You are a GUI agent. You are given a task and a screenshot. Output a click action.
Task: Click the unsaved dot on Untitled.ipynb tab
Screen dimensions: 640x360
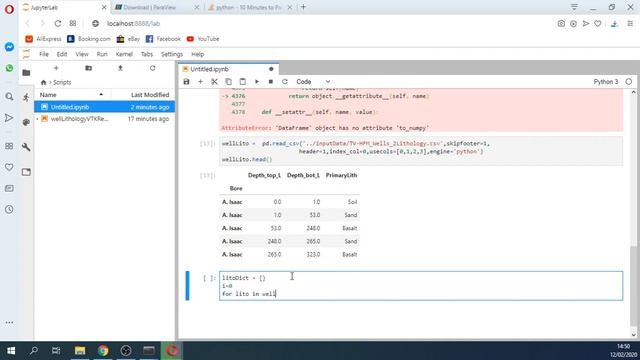coord(271,69)
